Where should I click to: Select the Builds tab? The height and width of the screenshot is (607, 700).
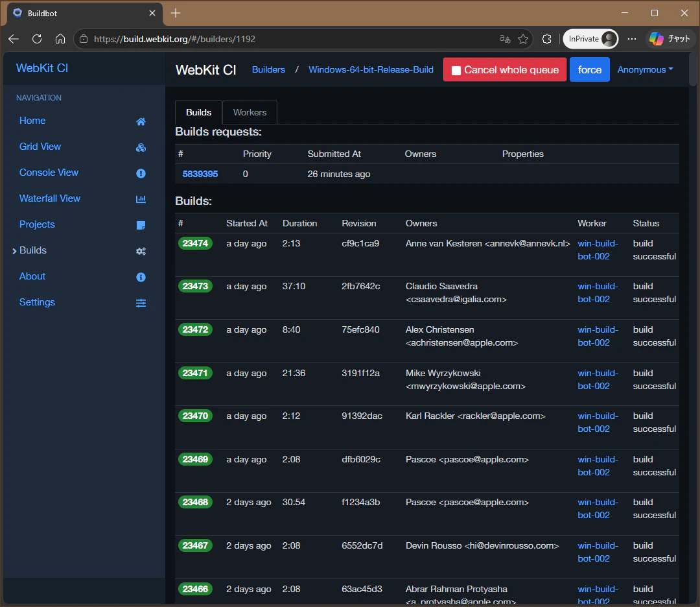pos(199,113)
